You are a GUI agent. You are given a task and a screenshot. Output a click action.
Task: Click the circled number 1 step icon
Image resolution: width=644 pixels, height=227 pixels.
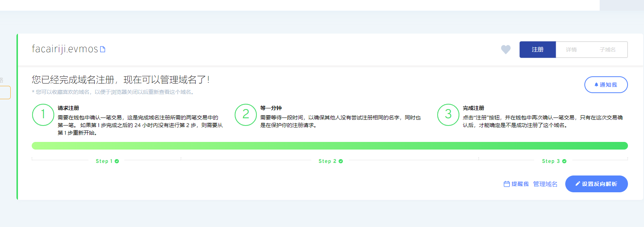pyautogui.click(x=43, y=114)
